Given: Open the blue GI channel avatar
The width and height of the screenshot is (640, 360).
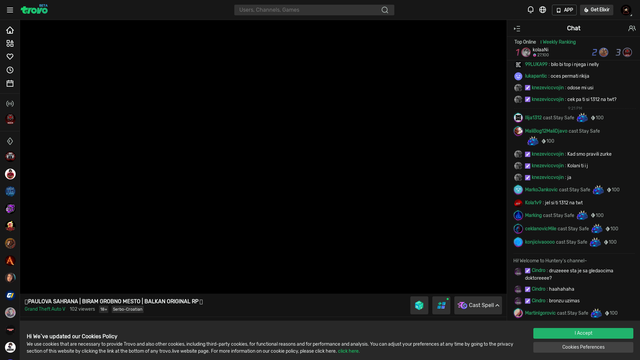Looking at the screenshot, I should coord(10,295).
